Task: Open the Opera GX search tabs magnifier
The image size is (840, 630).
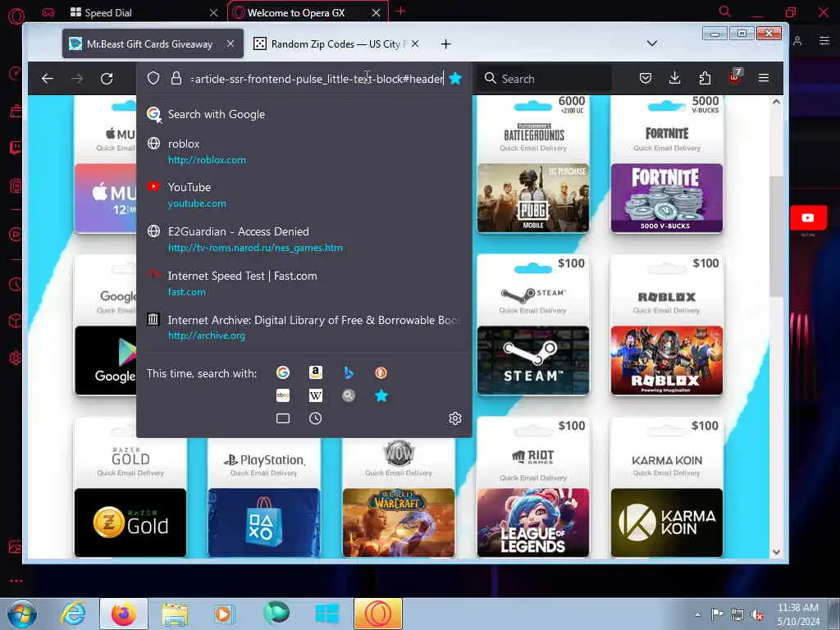Action: [x=725, y=11]
